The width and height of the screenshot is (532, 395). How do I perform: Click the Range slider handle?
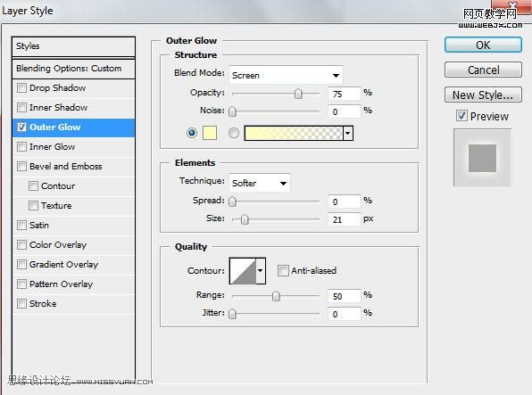tap(276, 296)
